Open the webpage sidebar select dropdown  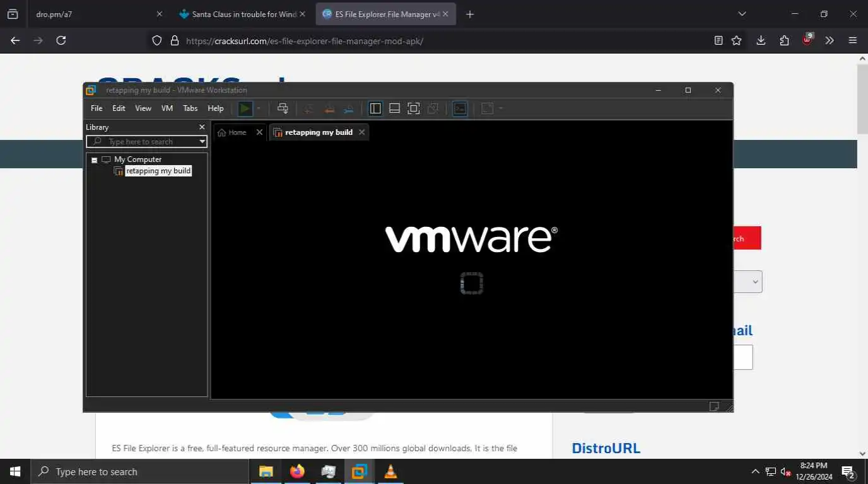pyautogui.click(x=748, y=282)
